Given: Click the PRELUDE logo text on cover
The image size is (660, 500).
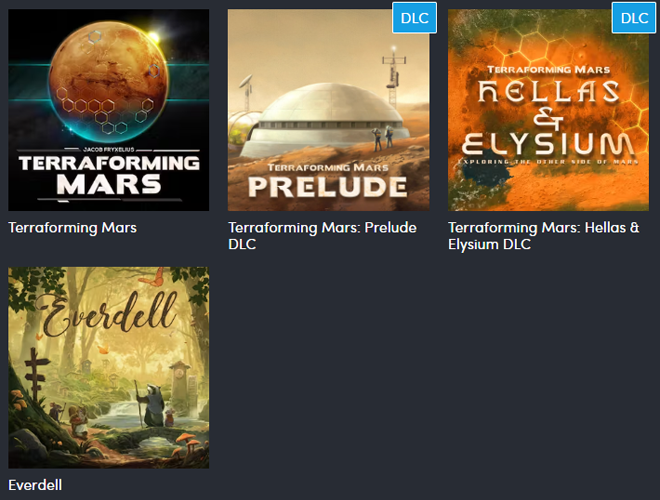Looking at the screenshot, I should (328, 187).
